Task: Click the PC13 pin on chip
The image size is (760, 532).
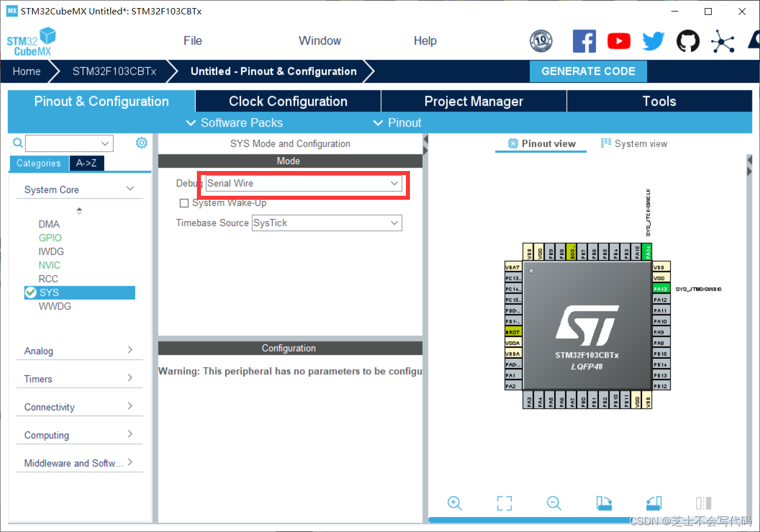Action: point(513,278)
